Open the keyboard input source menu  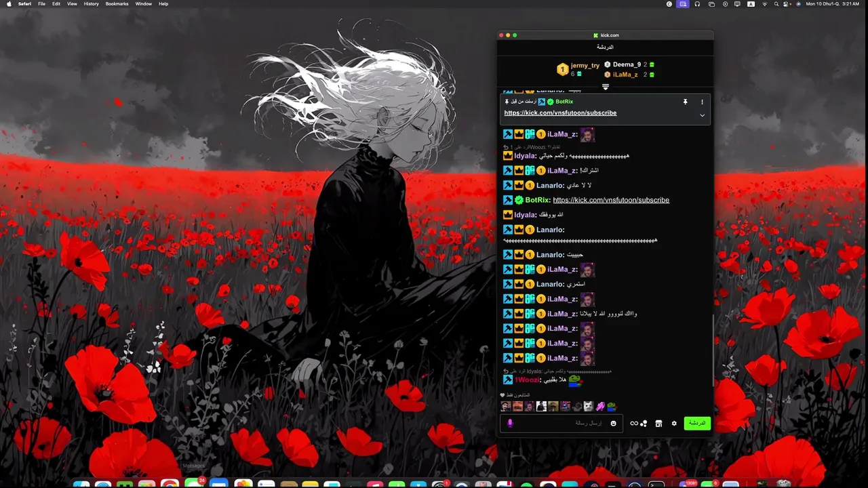[751, 3]
